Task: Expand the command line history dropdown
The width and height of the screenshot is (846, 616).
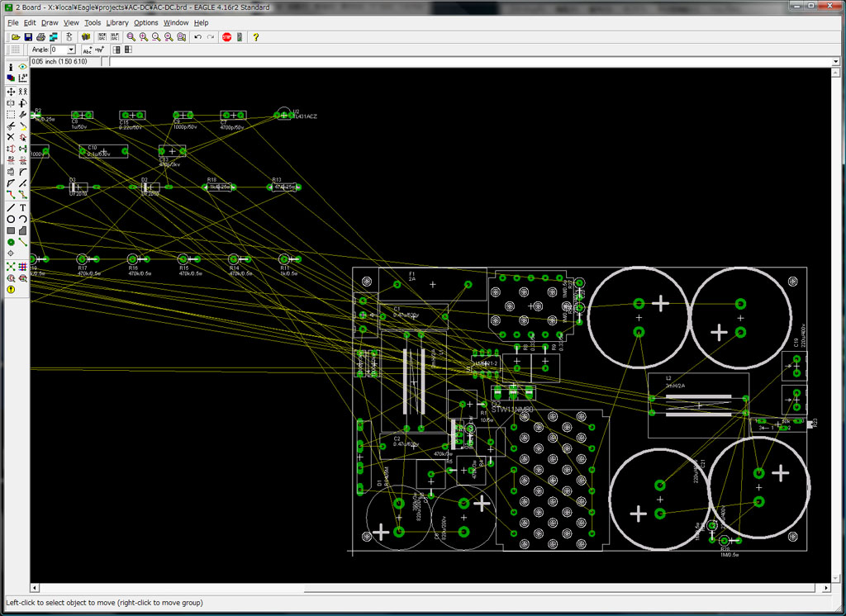Action: click(836, 61)
